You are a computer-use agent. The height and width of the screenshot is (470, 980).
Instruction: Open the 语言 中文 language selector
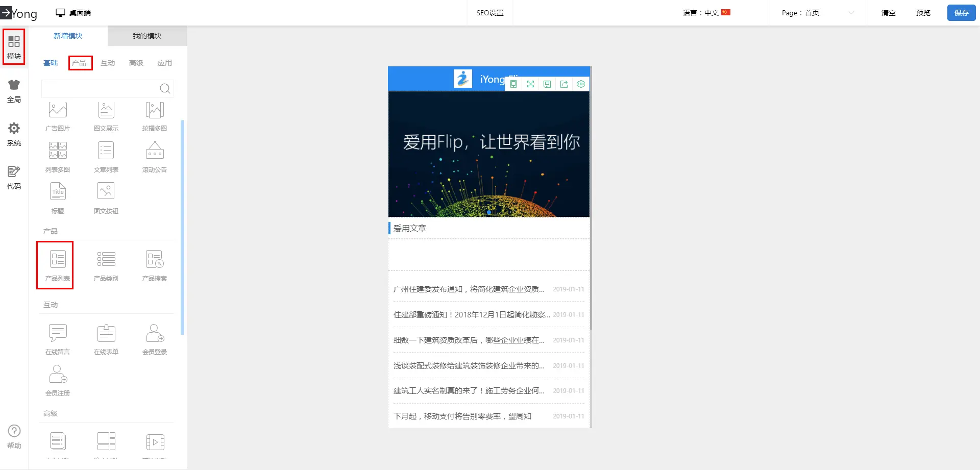(x=706, y=13)
